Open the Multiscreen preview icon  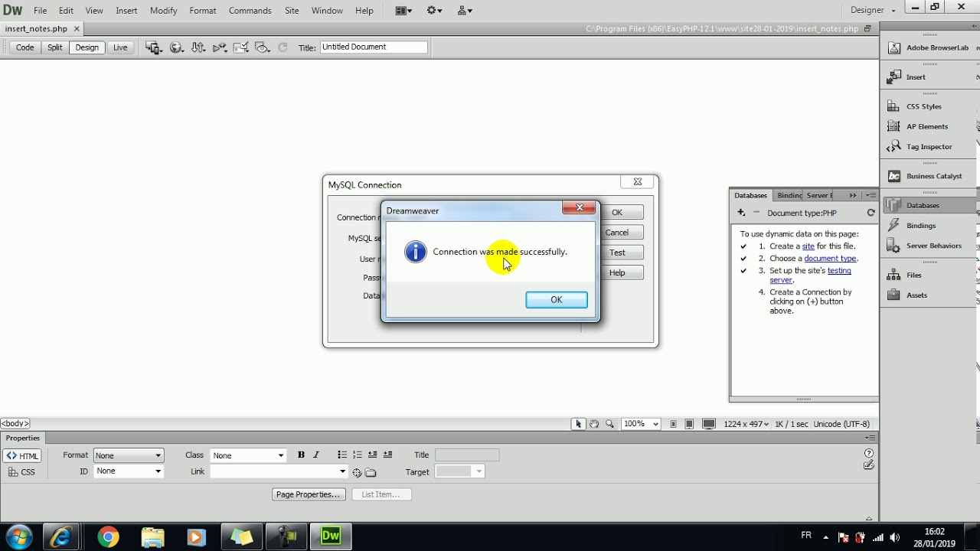pyautogui.click(x=154, y=47)
